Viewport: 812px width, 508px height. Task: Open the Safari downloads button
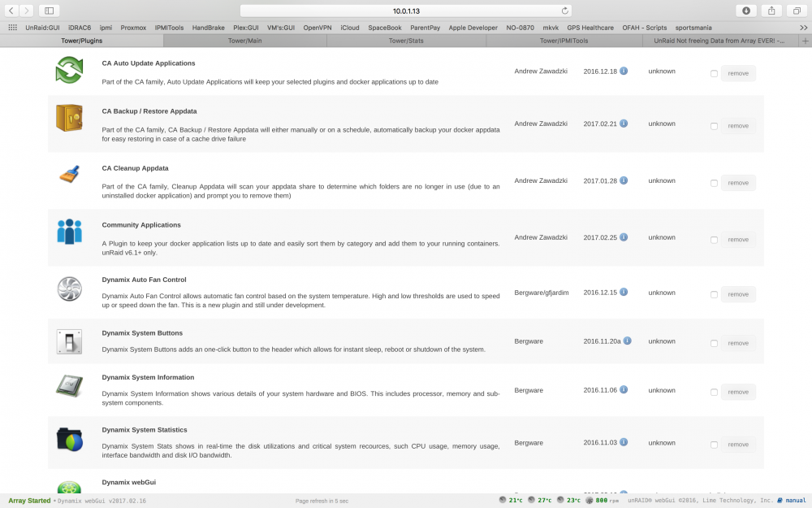coord(746,11)
